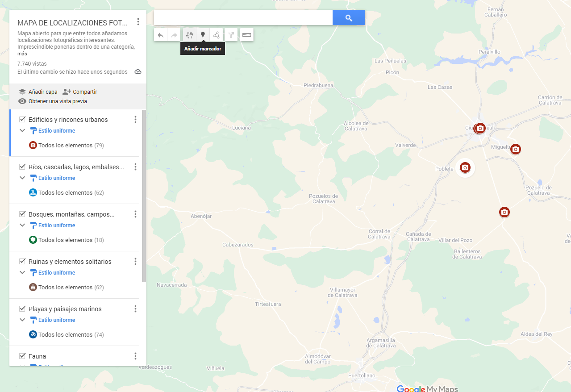
Task: Collapse chevron under Ruinas y elementos solitarios
Action: pyautogui.click(x=22, y=273)
